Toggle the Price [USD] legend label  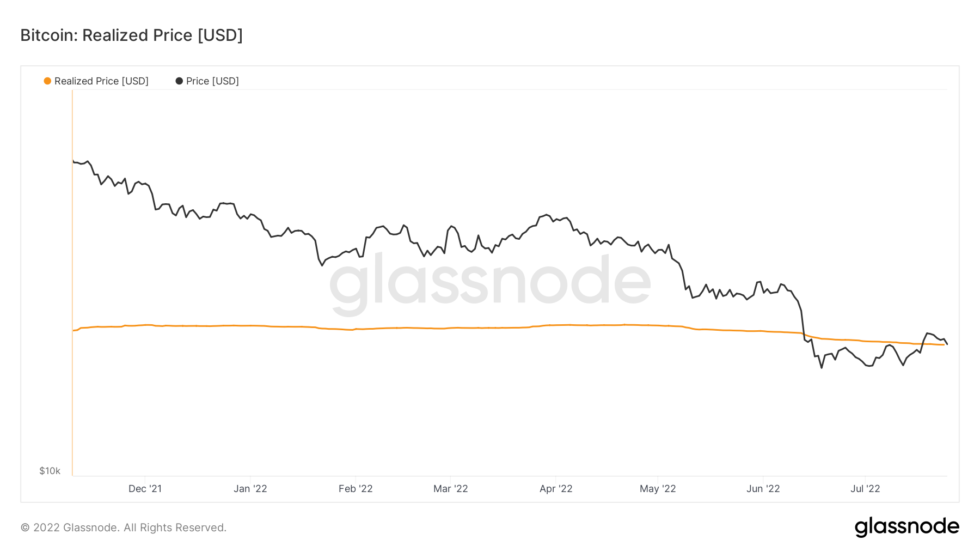pyautogui.click(x=212, y=81)
